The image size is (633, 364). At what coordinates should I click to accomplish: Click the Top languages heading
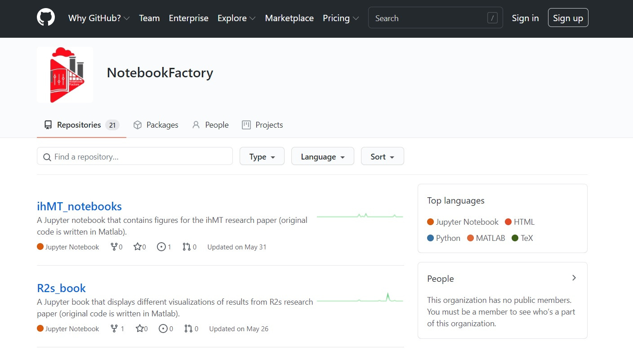pyautogui.click(x=456, y=200)
